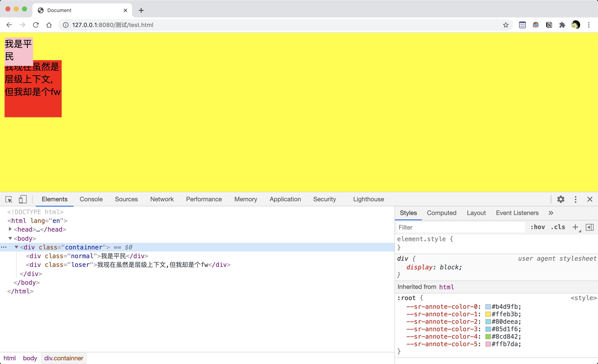Click the body breadcrumb link

pos(30,358)
